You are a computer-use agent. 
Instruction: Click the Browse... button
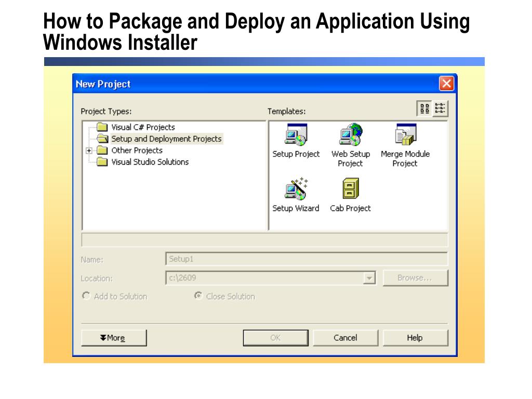tap(415, 278)
